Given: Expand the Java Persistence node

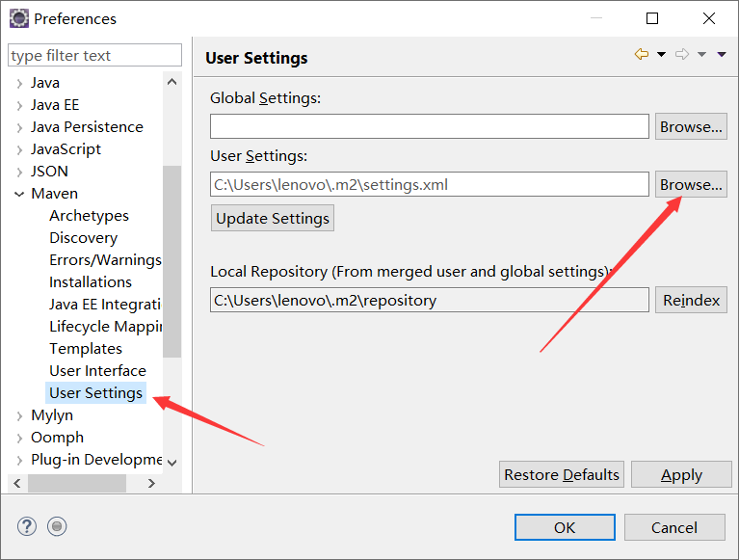Looking at the screenshot, I should click(x=19, y=128).
